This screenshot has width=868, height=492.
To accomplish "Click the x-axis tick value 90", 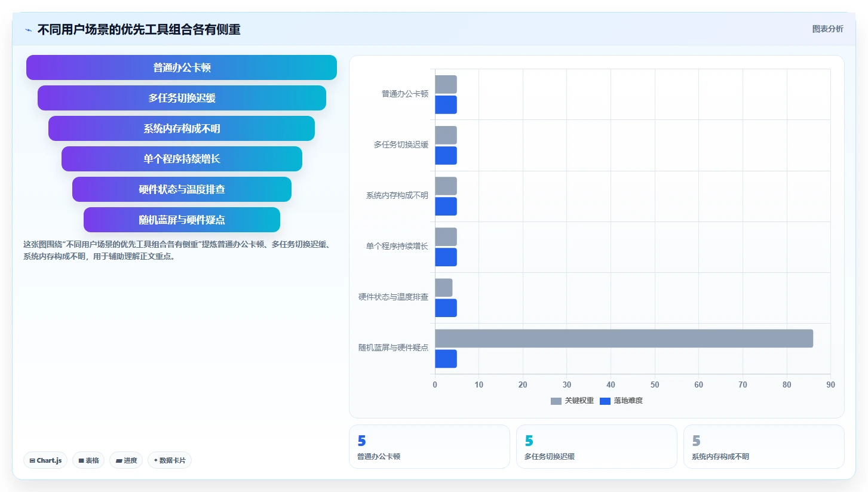I will (830, 385).
